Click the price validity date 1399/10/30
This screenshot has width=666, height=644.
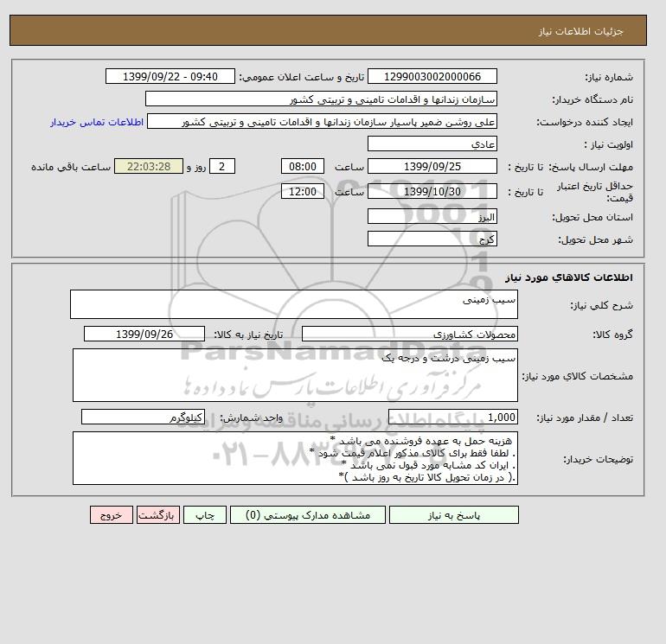coord(432,191)
